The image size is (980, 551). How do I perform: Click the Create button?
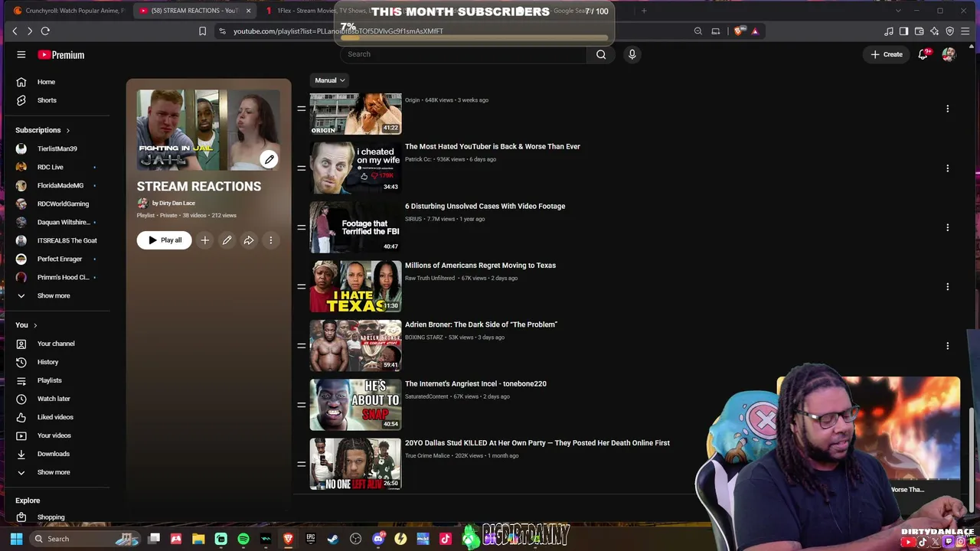[887, 54]
